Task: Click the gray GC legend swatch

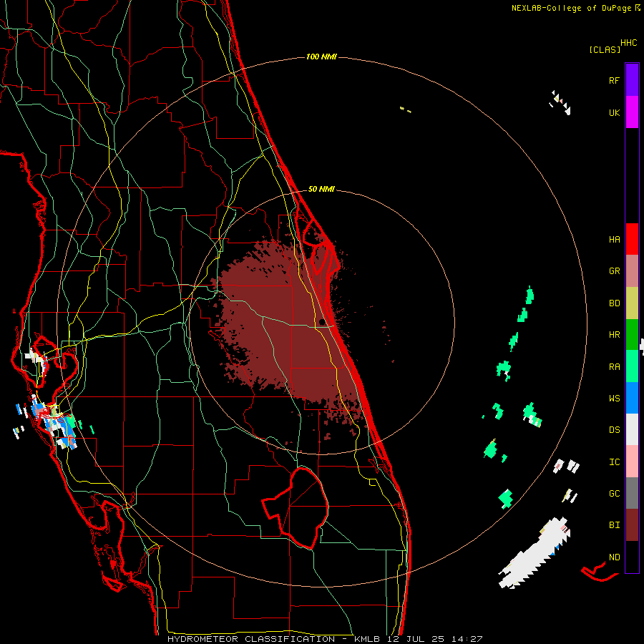Action: tap(632, 493)
